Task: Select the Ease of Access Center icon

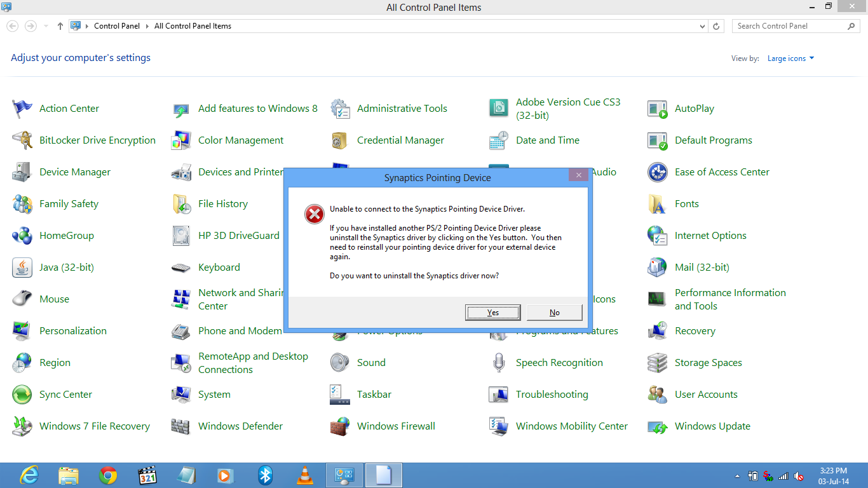Action: tap(722, 172)
